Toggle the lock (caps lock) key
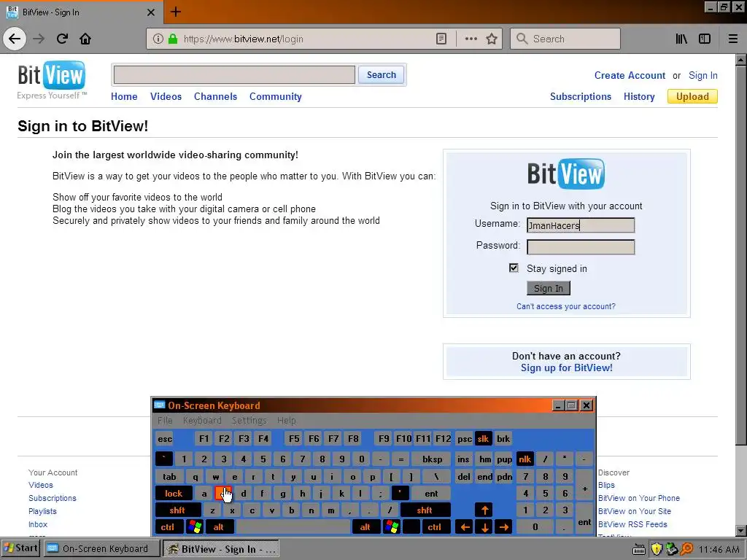The width and height of the screenshot is (747, 560). pos(174,494)
